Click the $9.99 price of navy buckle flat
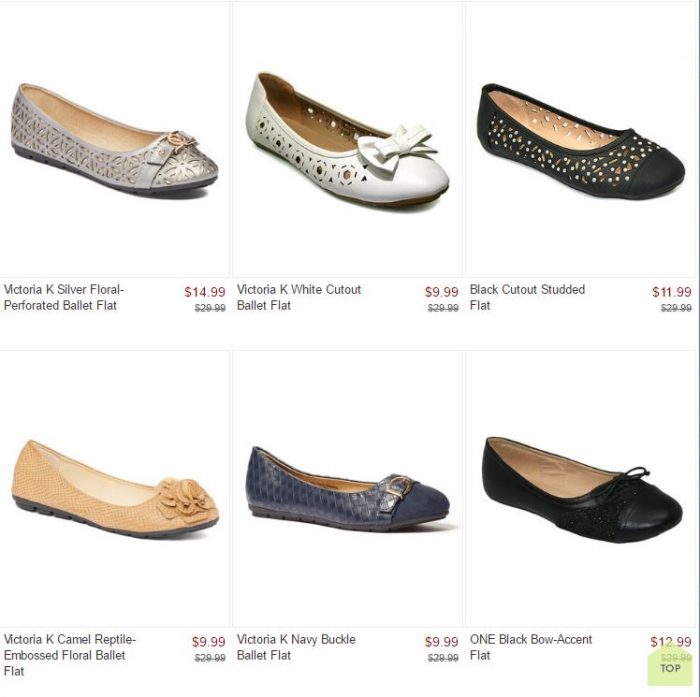The width and height of the screenshot is (700, 697). pyautogui.click(x=442, y=642)
